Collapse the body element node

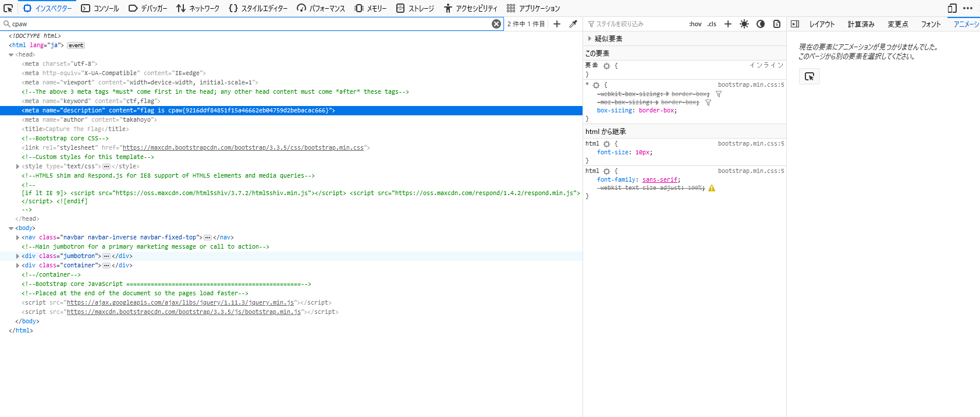(x=11, y=228)
